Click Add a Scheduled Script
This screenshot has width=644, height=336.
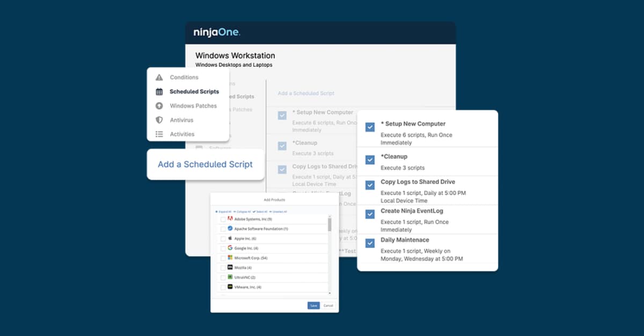[x=205, y=165]
